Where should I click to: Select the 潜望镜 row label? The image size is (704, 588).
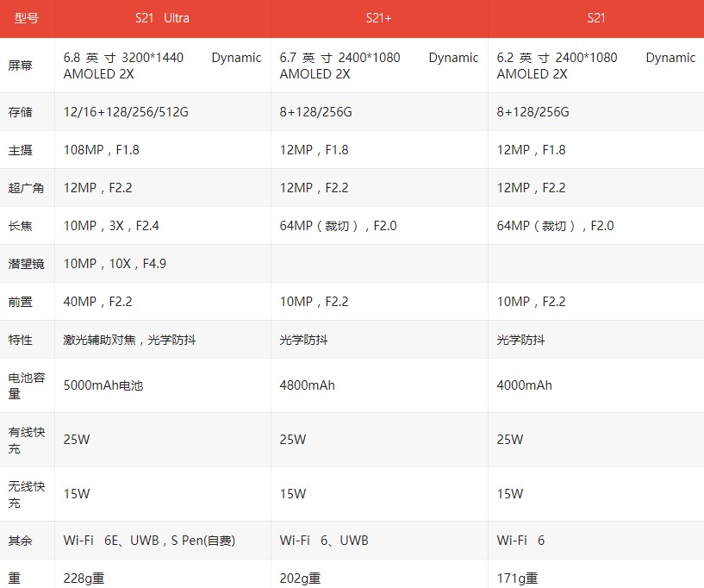[x=27, y=264]
